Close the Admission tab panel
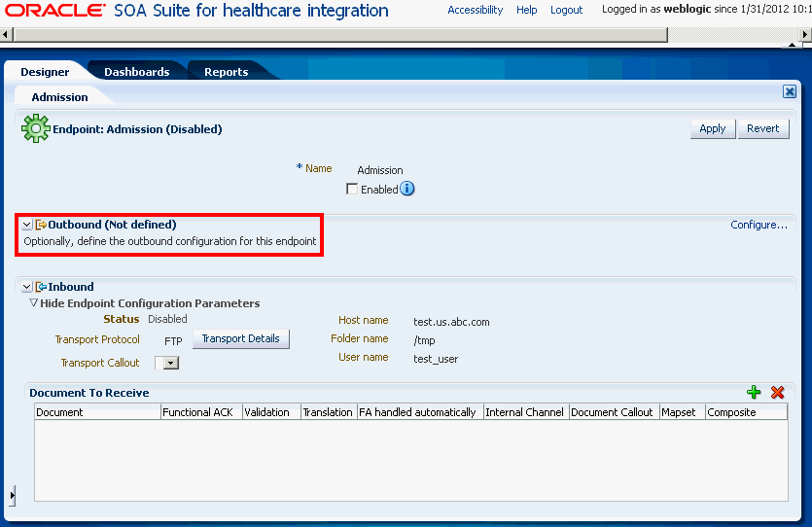This screenshot has width=812, height=527. [x=790, y=91]
